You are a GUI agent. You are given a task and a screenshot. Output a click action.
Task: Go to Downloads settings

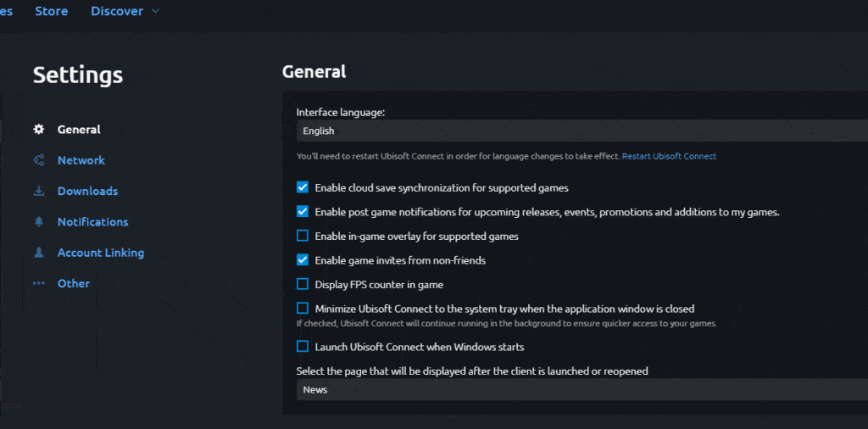pyautogui.click(x=87, y=191)
